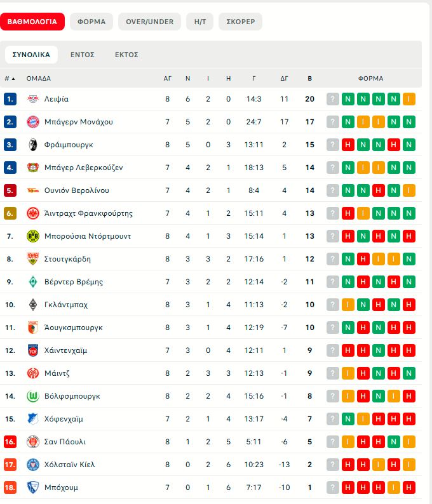Click the Wolfsburg club crest icon
This screenshot has width=432, height=504.
[33, 396]
